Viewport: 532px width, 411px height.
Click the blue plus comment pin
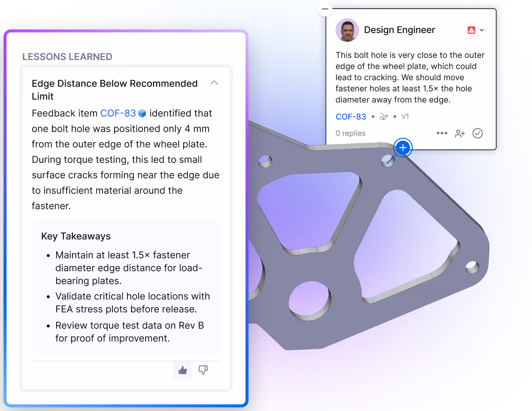click(403, 148)
